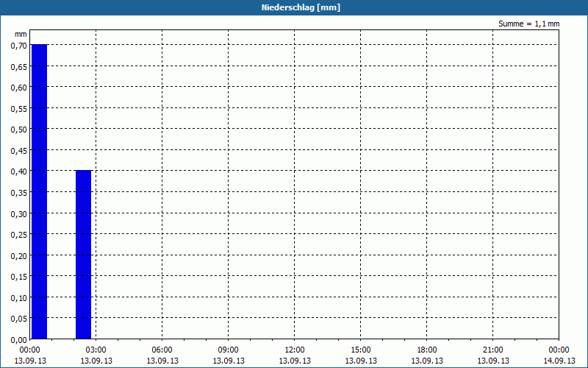Select the 0,05 y-axis value
Viewport: 588px width, 368px height.
click(19, 319)
